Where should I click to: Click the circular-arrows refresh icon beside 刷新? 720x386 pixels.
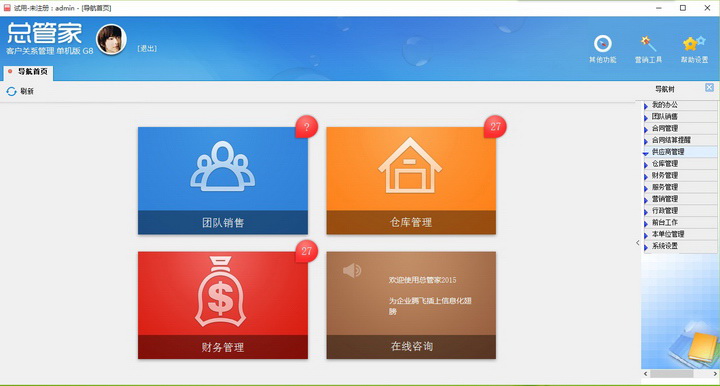click(11, 92)
